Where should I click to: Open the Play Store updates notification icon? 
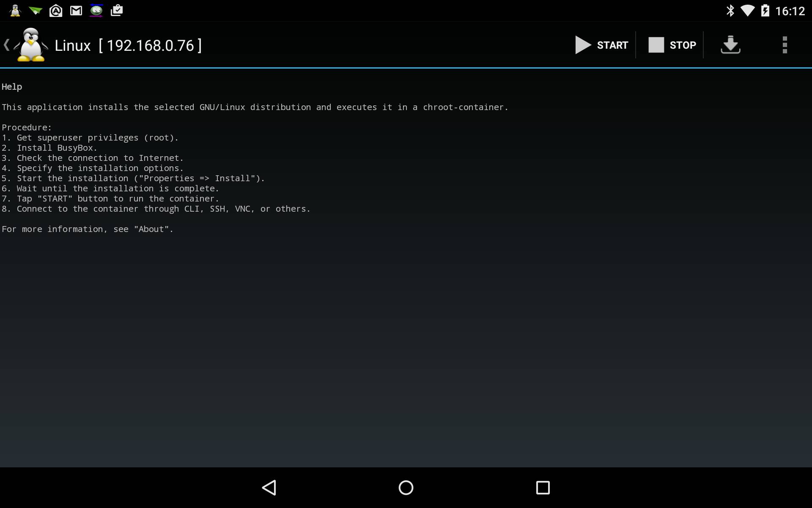117,11
